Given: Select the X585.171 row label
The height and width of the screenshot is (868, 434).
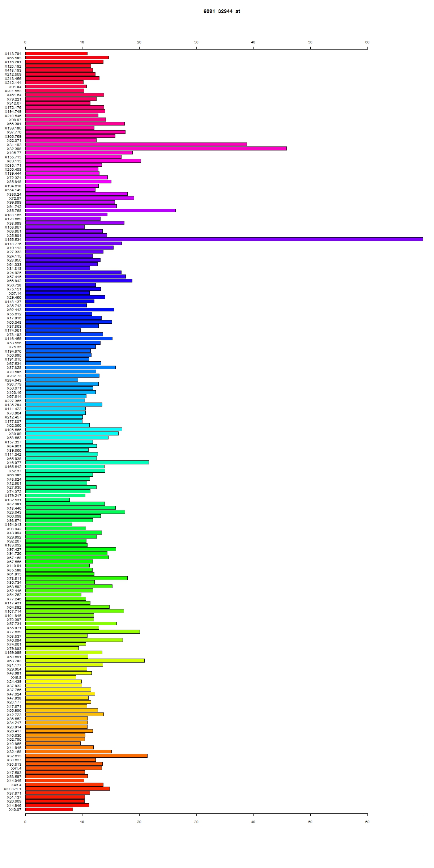Looking at the screenshot, I should tap(13, 165).
